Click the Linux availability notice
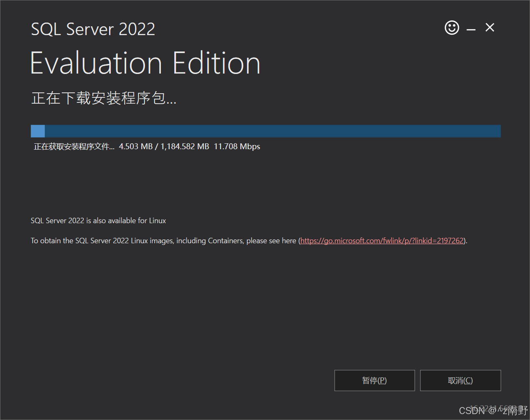Screen dimensions: 530x420 click(x=98, y=220)
